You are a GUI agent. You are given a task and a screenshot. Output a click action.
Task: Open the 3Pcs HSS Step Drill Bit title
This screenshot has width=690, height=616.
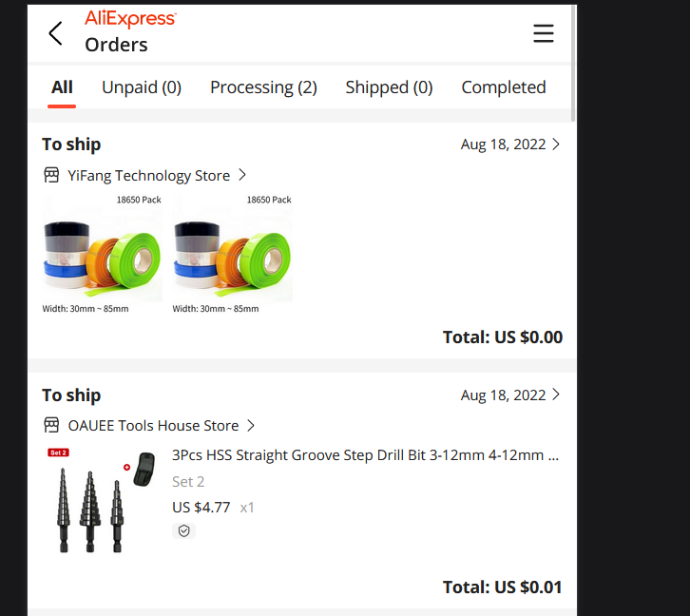click(365, 455)
